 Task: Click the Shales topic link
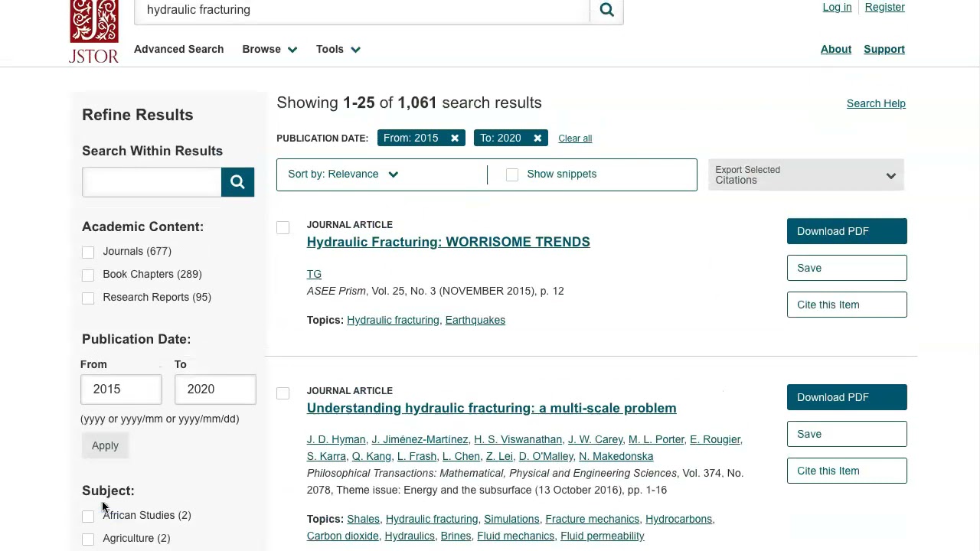pyautogui.click(x=363, y=519)
